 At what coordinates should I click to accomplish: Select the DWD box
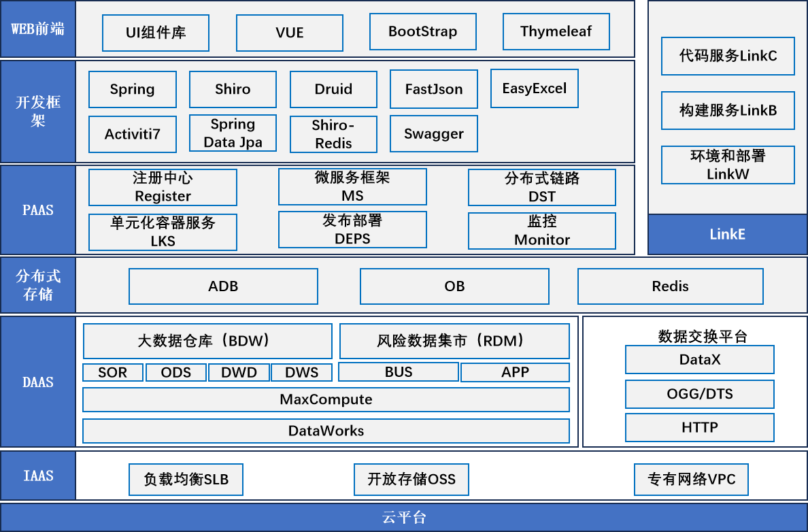pyautogui.click(x=239, y=372)
